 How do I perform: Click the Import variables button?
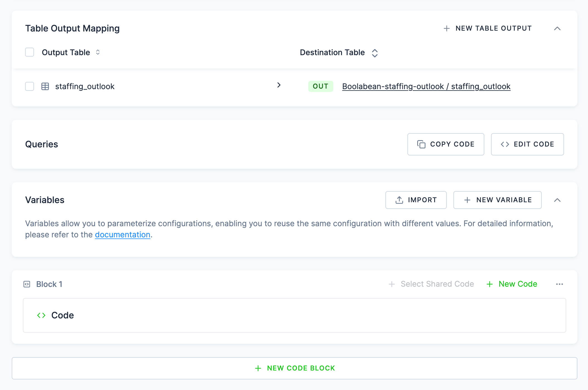(x=416, y=200)
